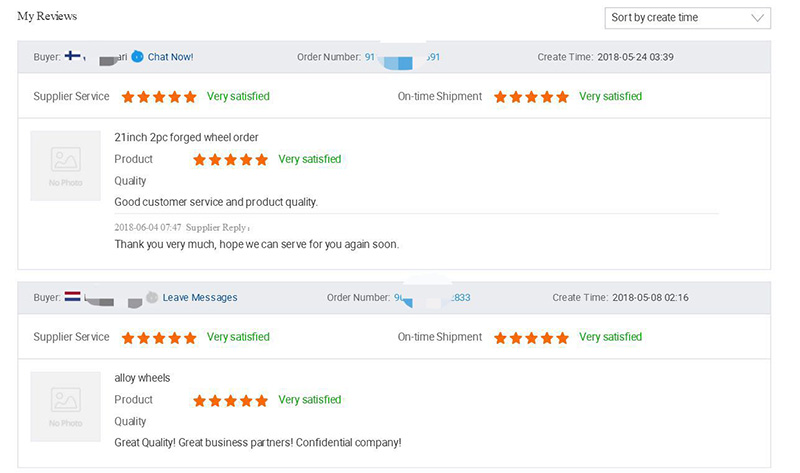Click the No Photo thumbnail of the alloy wheels review
800x473 pixels.
pyautogui.click(x=65, y=406)
